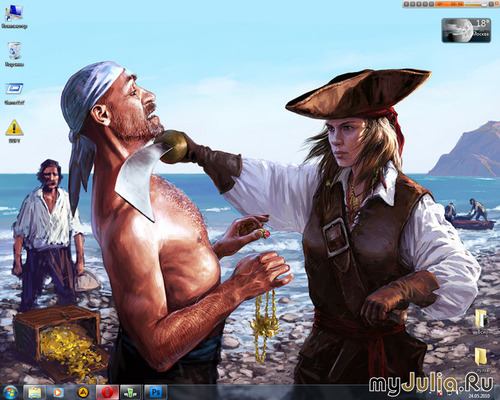The height and width of the screenshot is (400, 500).
Task: Launch Windows Media Player from the taskbar
Action: (x=58, y=392)
